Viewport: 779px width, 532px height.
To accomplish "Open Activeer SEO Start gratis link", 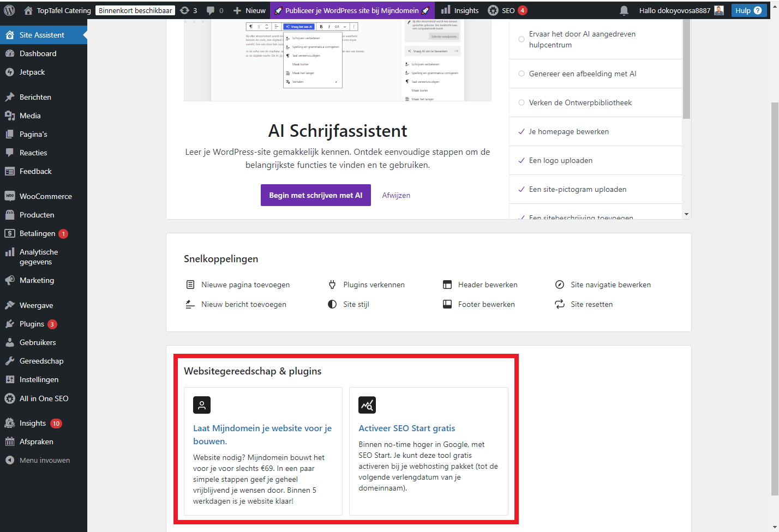I will (407, 428).
